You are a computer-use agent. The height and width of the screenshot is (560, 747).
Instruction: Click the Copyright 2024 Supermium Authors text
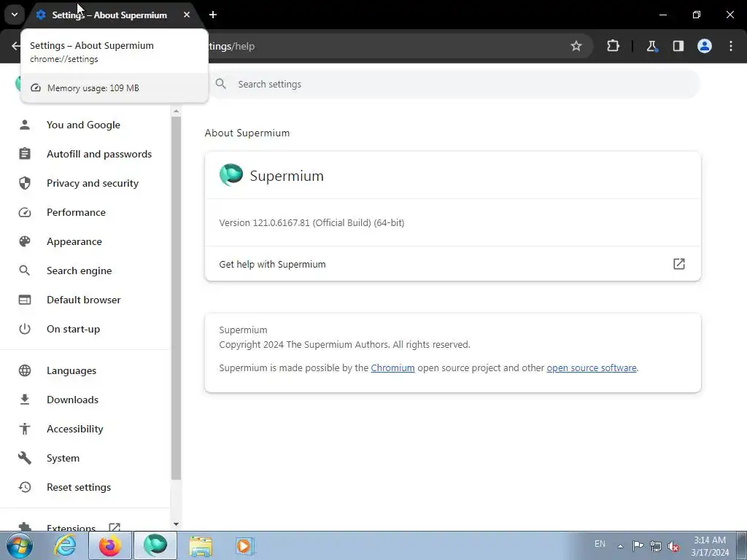(x=344, y=344)
